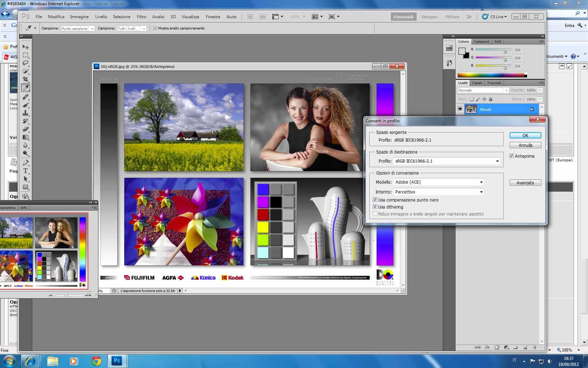Screen dimensions: 588x368
Task: Select the Type (T) tool
Action: pyautogui.click(x=26, y=171)
